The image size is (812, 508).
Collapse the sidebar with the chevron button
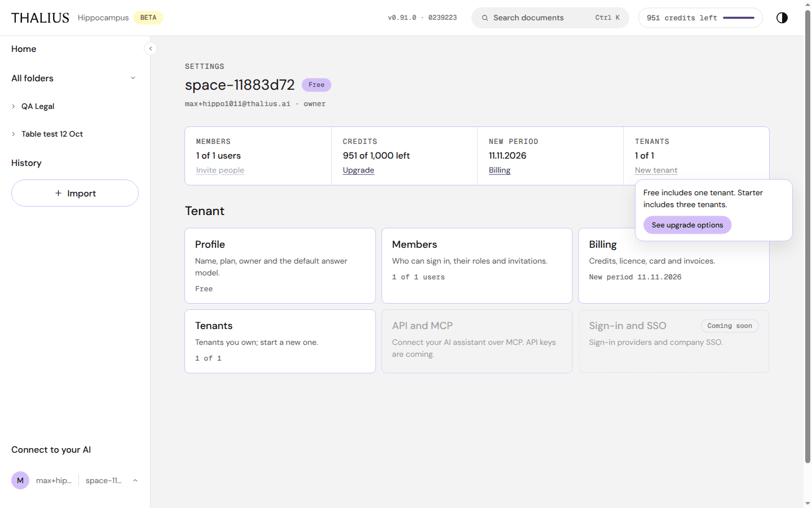pyautogui.click(x=151, y=49)
